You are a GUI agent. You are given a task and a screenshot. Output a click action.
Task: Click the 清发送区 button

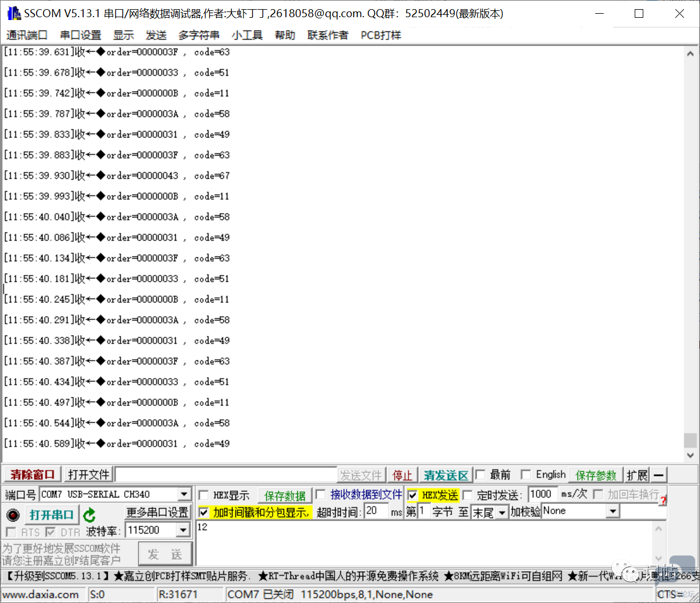tap(446, 475)
